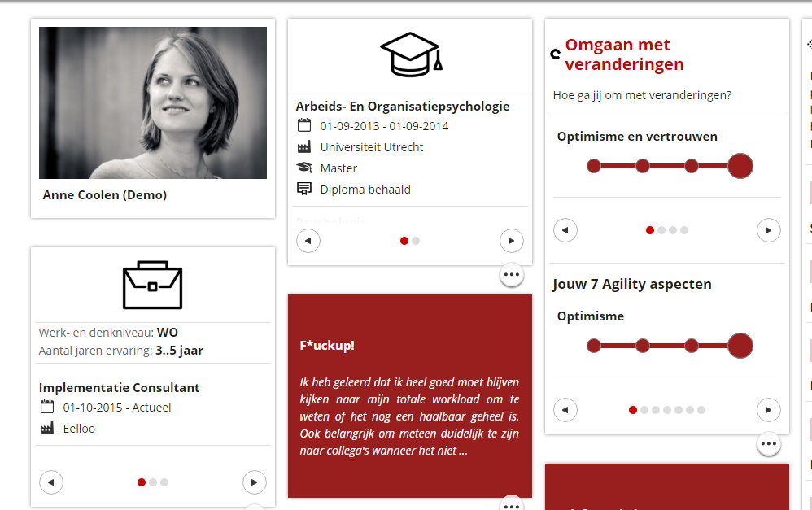
Task: Click the calendar icon beside 01-09-2013 dates
Action: (304, 125)
